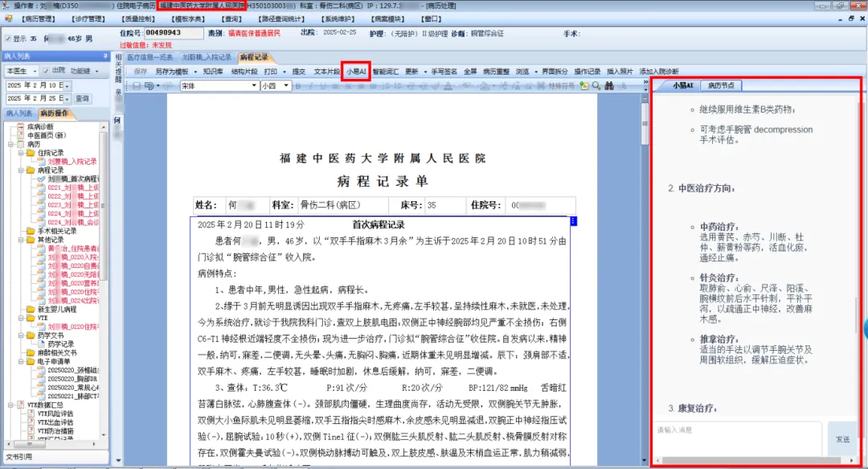The width and height of the screenshot is (868, 469).
Task: Pin the 病人列表 panel with pushpin icon
Action: point(104,56)
